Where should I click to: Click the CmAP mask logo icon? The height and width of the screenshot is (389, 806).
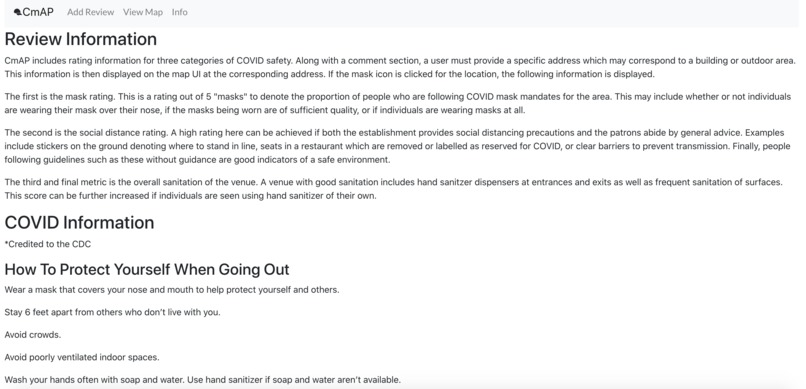tap(17, 12)
